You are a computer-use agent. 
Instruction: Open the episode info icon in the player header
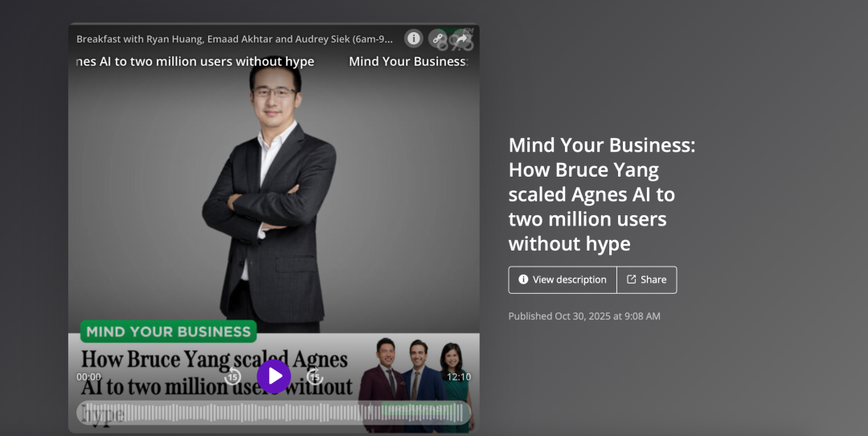(414, 39)
